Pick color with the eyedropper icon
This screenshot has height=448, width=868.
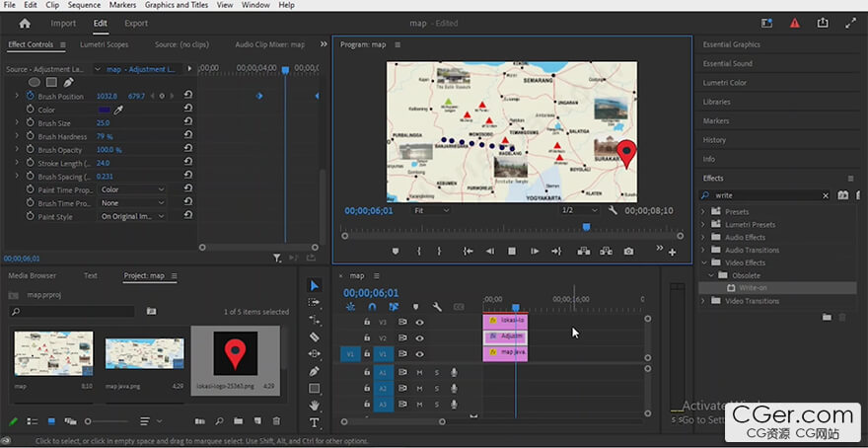pos(118,110)
